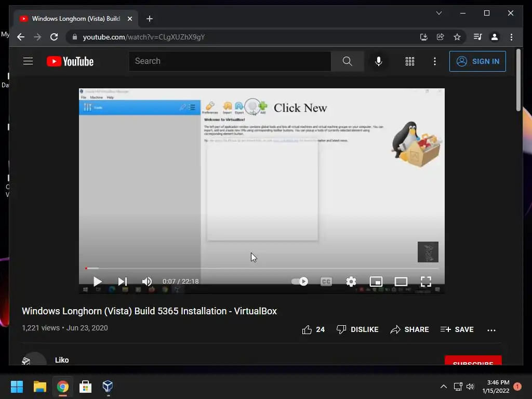Image resolution: width=532 pixels, height=399 pixels.
Task: Open the YouTube guide hamburger menu
Action: [x=28, y=61]
